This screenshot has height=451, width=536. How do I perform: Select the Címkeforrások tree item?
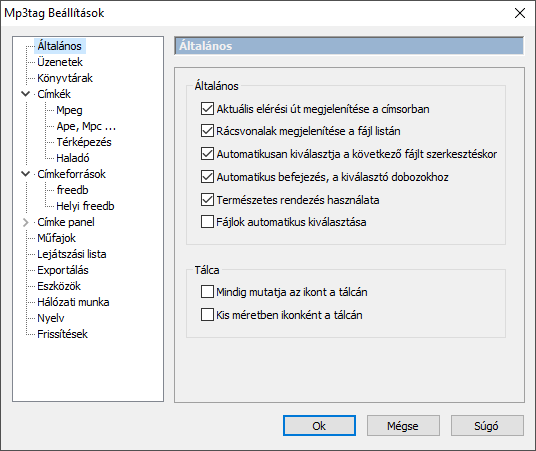71,174
